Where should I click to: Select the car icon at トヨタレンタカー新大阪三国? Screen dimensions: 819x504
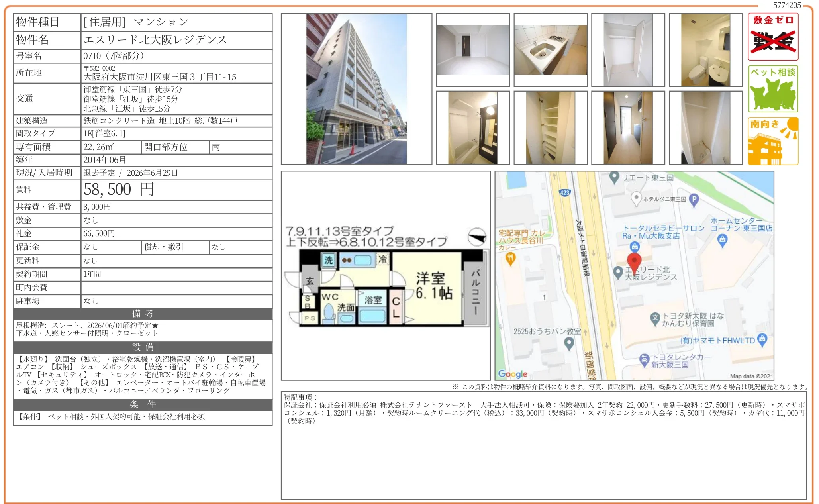click(x=644, y=358)
